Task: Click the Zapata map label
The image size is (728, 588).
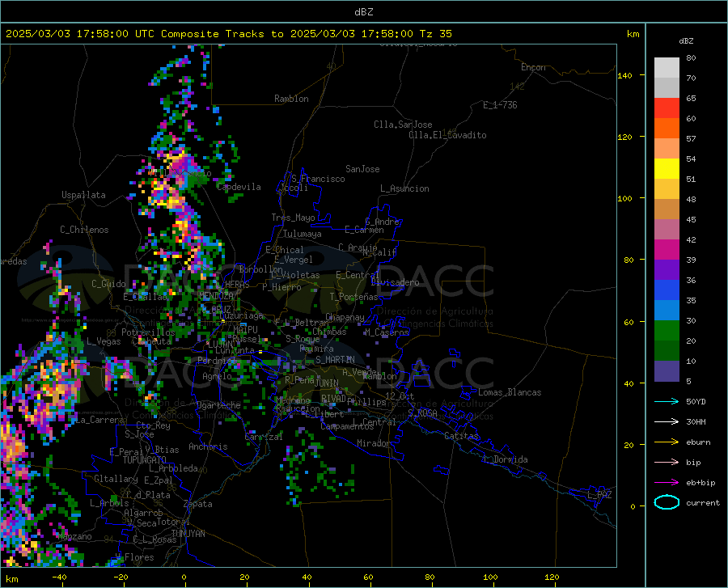Action: pos(198,504)
